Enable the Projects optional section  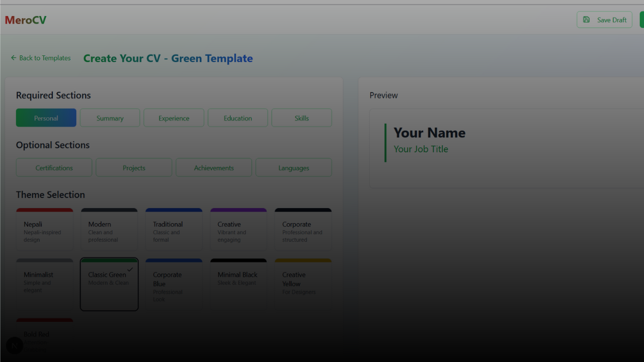(133, 167)
